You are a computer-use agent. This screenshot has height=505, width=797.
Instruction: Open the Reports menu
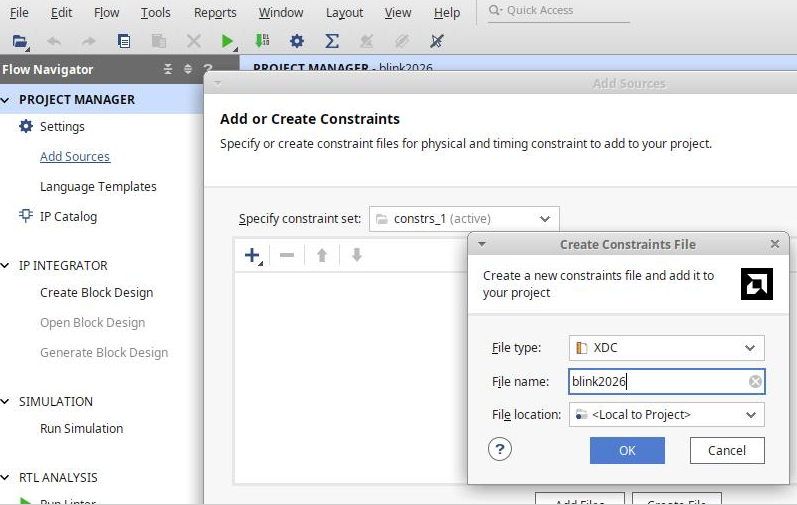tap(215, 13)
